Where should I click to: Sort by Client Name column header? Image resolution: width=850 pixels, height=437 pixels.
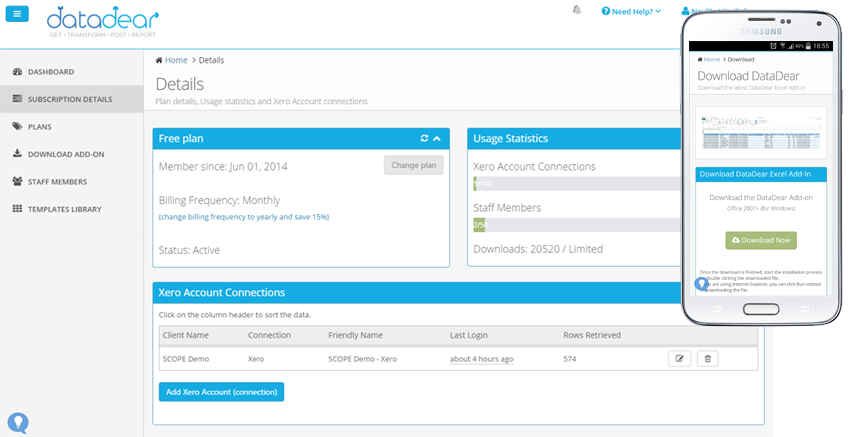point(185,335)
